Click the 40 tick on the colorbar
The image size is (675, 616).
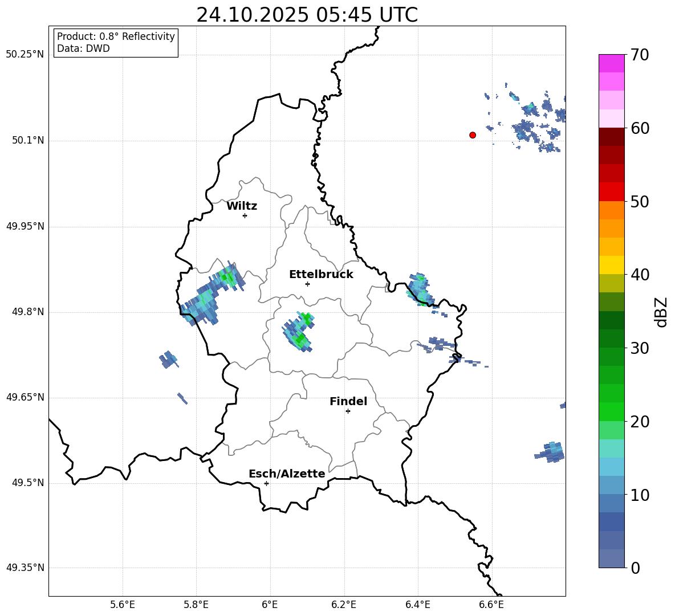pos(640,275)
